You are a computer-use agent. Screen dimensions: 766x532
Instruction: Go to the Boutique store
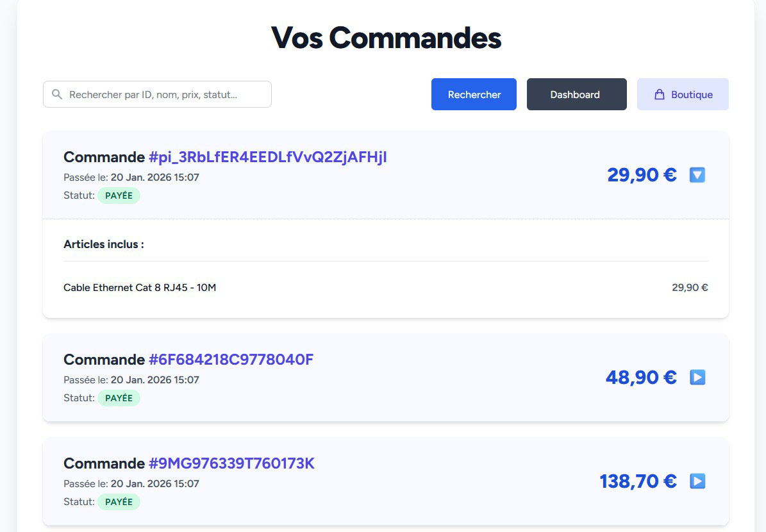683,94
